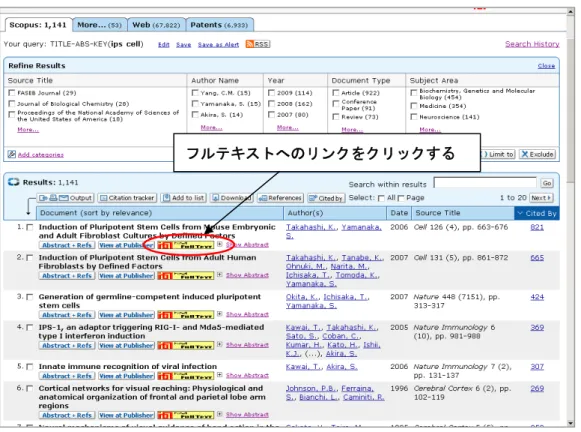Click Save as Alert link
Image resolution: width=581 pixels, height=432 pixels.
[x=218, y=44]
